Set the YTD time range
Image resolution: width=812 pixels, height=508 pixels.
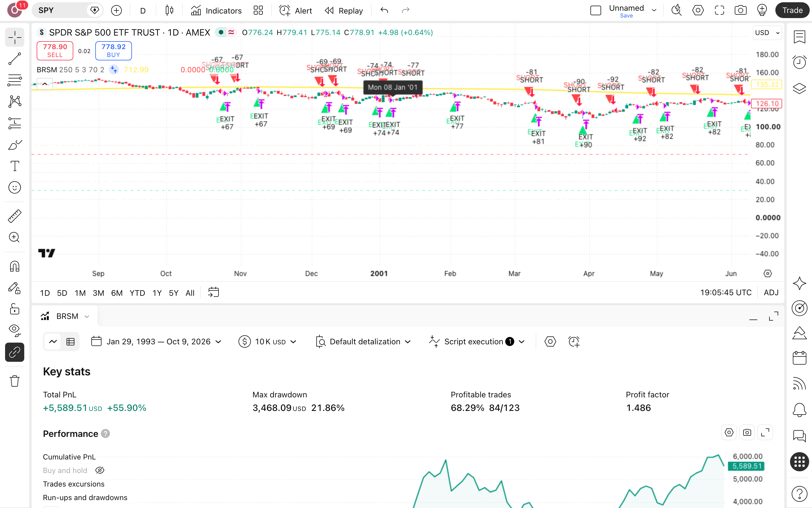click(137, 293)
